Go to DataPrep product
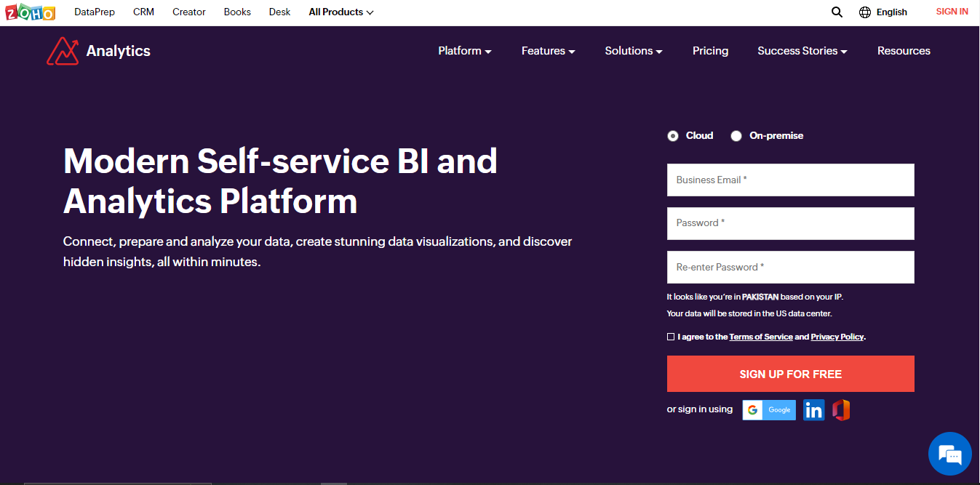 pyautogui.click(x=95, y=12)
